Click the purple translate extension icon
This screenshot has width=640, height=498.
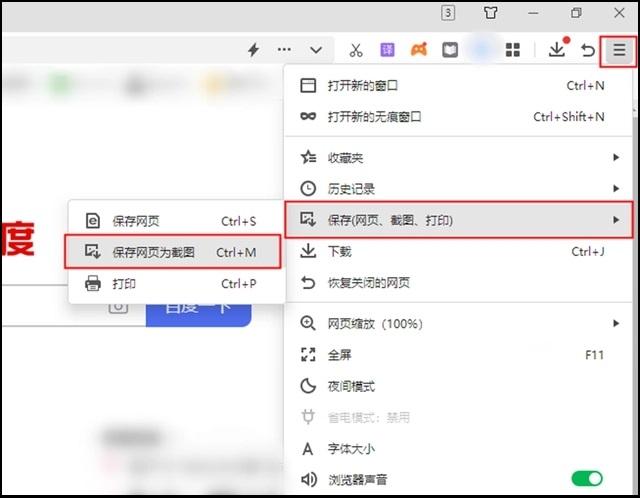tap(387, 50)
